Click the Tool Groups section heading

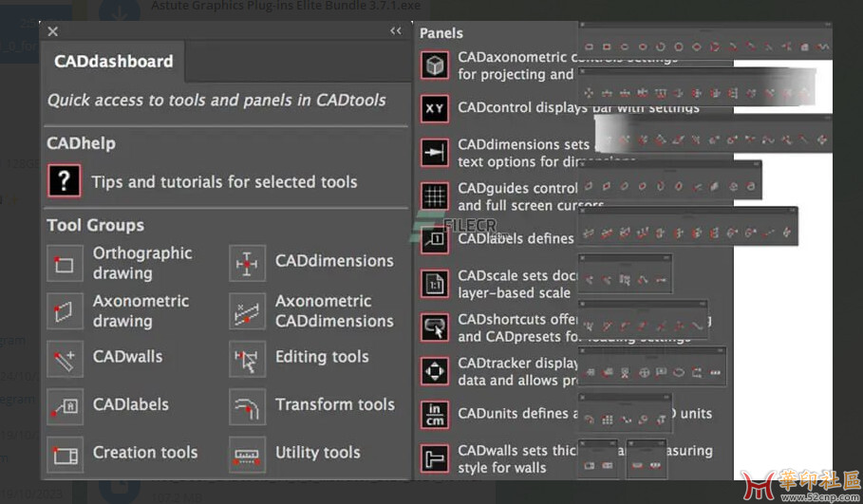click(x=95, y=225)
